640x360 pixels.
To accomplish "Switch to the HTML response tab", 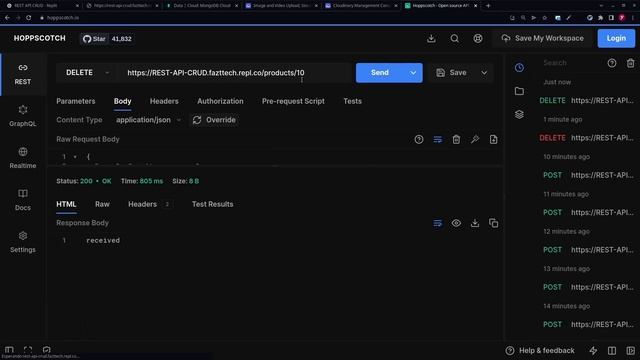I will 66,204.
